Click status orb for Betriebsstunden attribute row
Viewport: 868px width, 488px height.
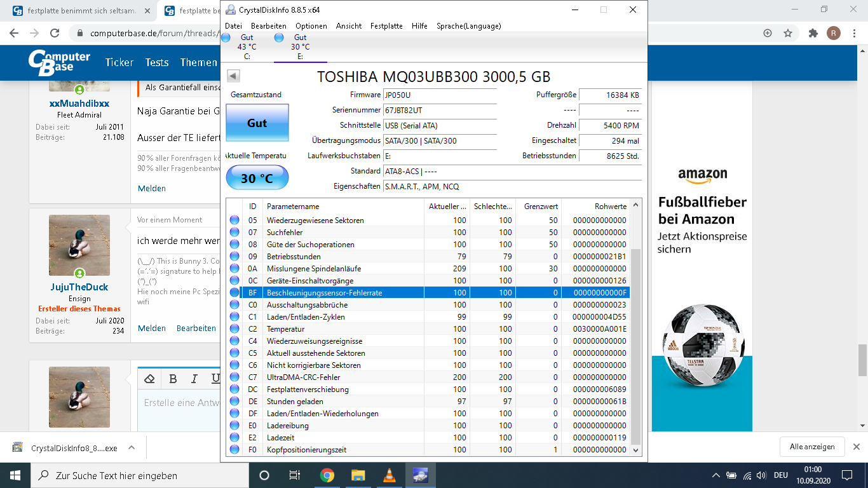[234, 257]
